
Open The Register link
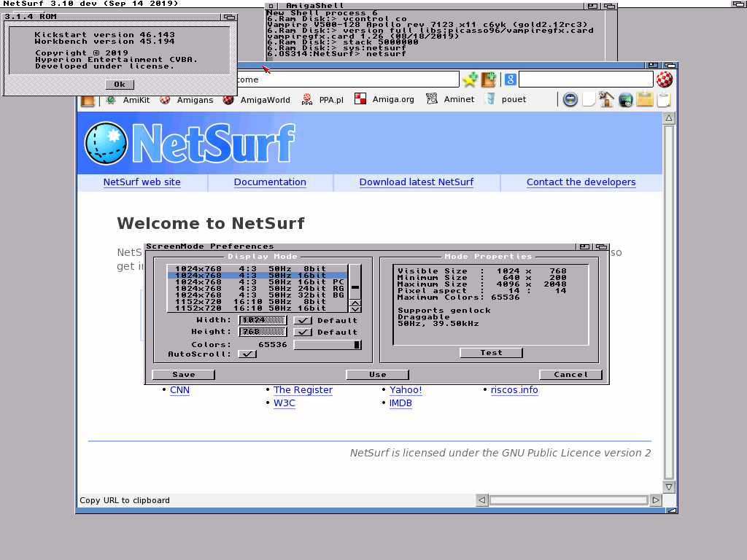[303, 390]
